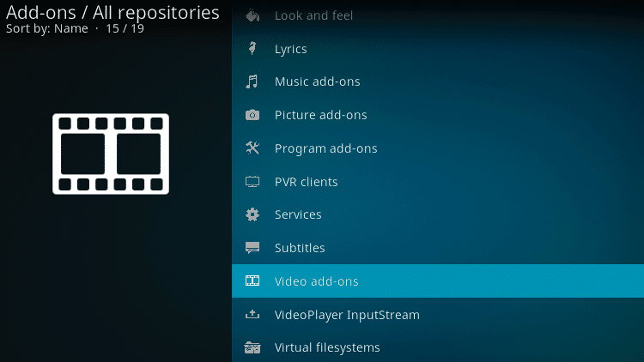Open the Services category
Screen dimensions: 644x362
(x=438, y=214)
